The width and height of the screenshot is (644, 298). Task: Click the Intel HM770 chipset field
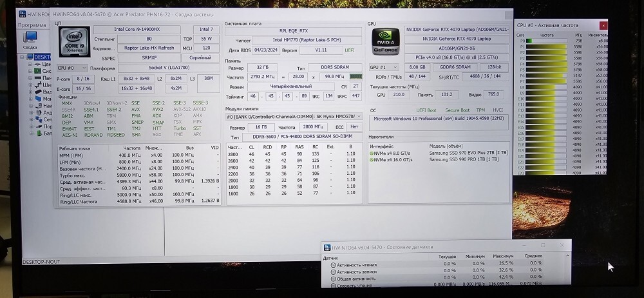coord(307,41)
